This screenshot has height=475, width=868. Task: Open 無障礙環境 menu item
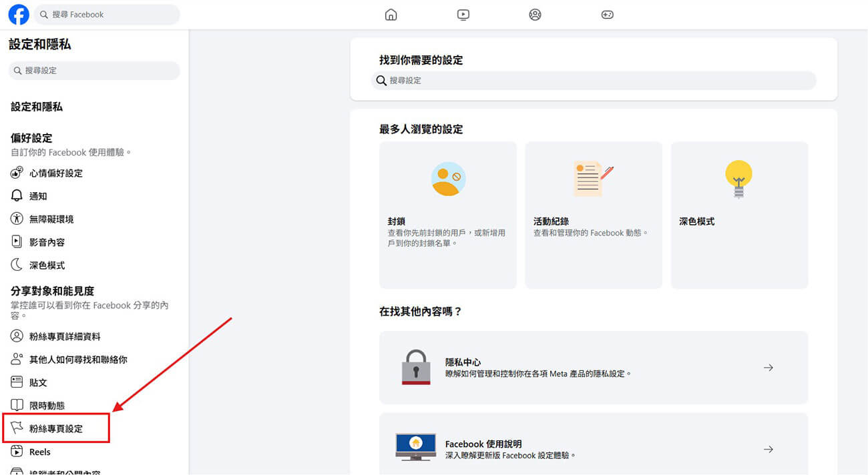51,219
